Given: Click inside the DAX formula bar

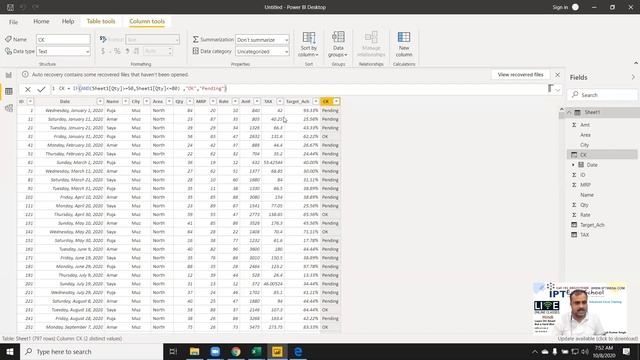Looking at the screenshot, I should pyautogui.click(x=300, y=89).
